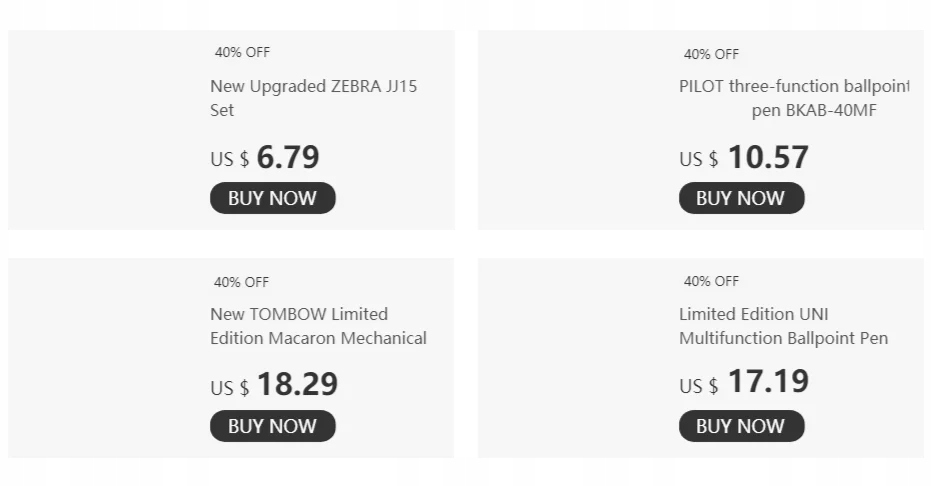Click BUY NOW for ZEBRA JJ15 Set
Screen dimensions: 932x486
[x=272, y=198]
